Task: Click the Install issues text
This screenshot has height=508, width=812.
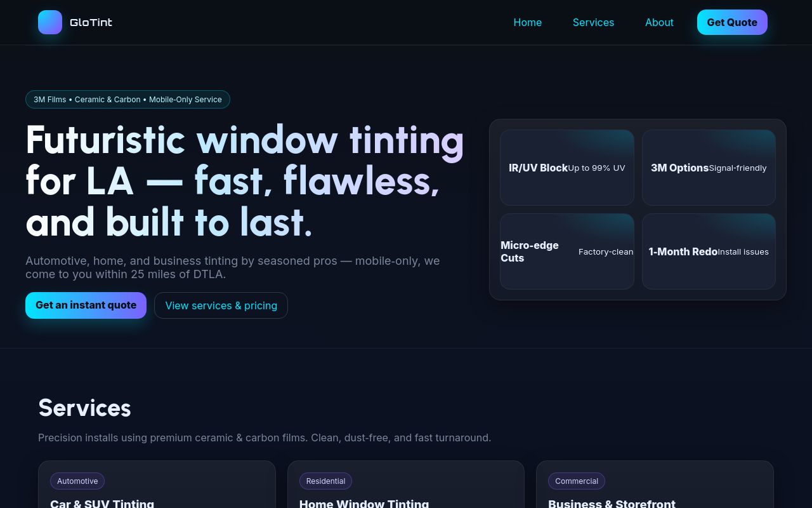Action: click(x=743, y=252)
